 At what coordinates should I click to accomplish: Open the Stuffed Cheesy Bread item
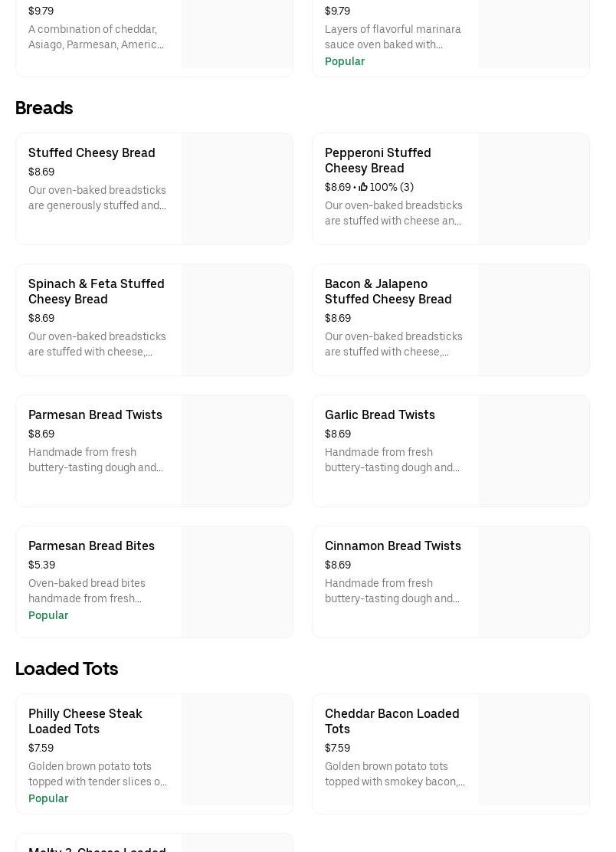92,153
